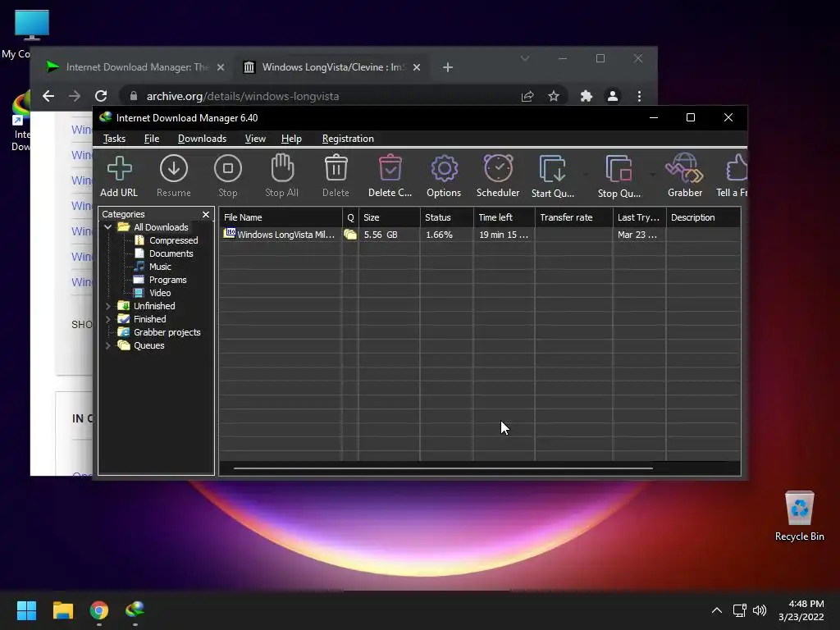Close the Categories panel

(206, 214)
